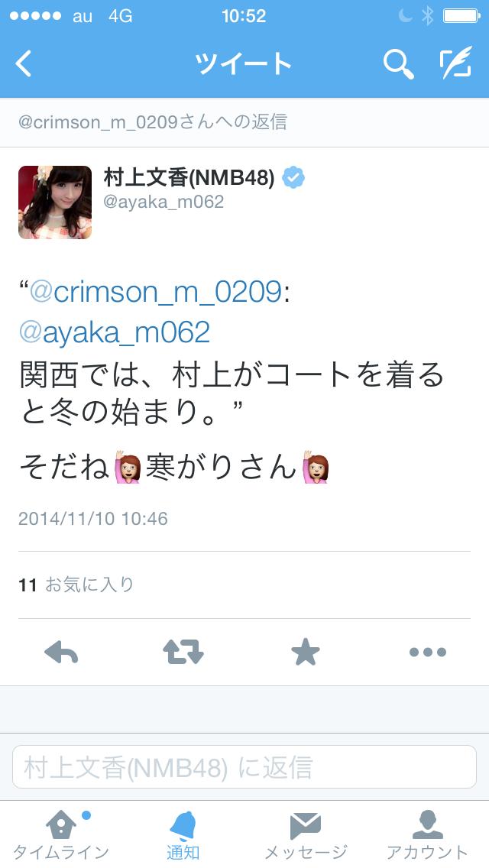The image size is (489, 868).
Task: Go to the アカウント account tab
Action: pyautogui.click(x=428, y=835)
